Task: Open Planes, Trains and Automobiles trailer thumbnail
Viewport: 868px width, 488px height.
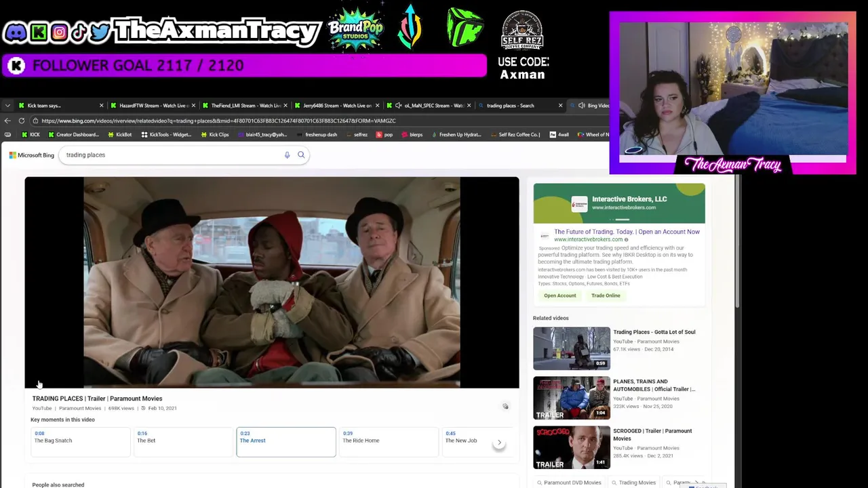Action: pyautogui.click(x=572, y=398)
